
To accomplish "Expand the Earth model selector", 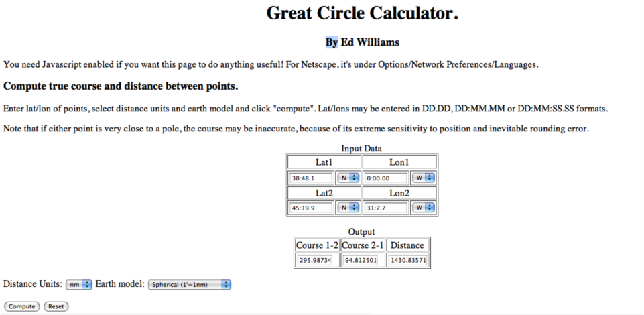I will (x=189, y=285).
